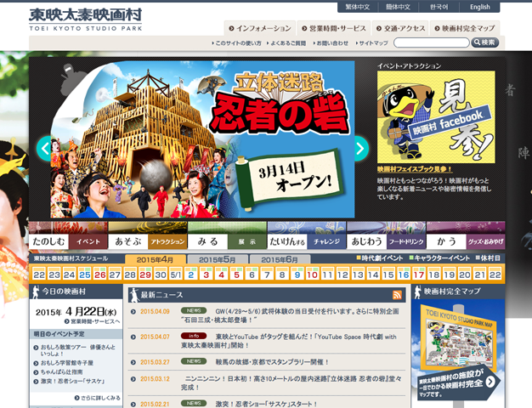Open 激突！忍者ショー「サスケ」 event link in sidebar
The width and height of the screenshot is (532, 408).
69,381
